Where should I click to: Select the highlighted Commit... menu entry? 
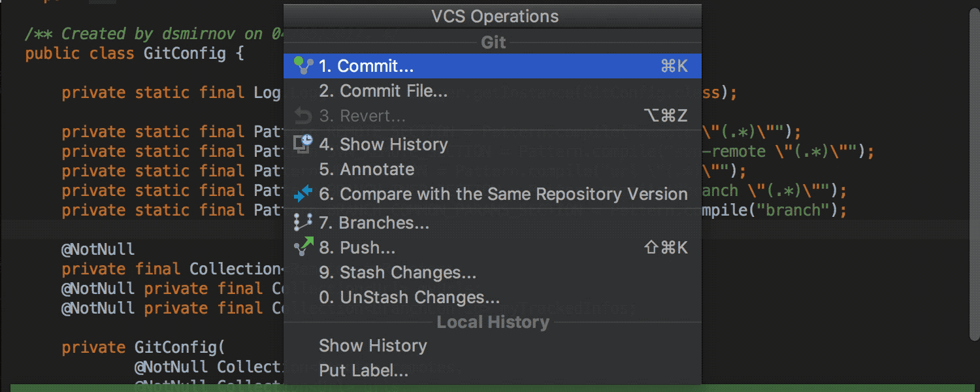click(x=493, y=66)
